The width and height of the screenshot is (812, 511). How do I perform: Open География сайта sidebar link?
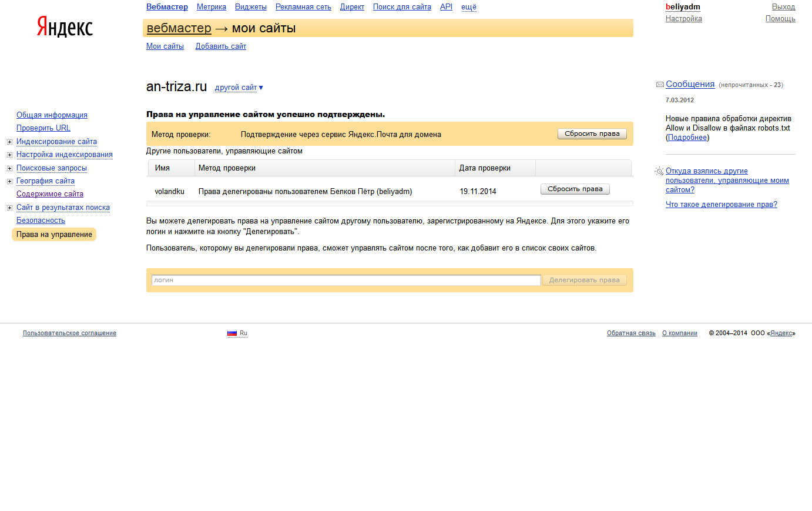(x=45, y=181)
